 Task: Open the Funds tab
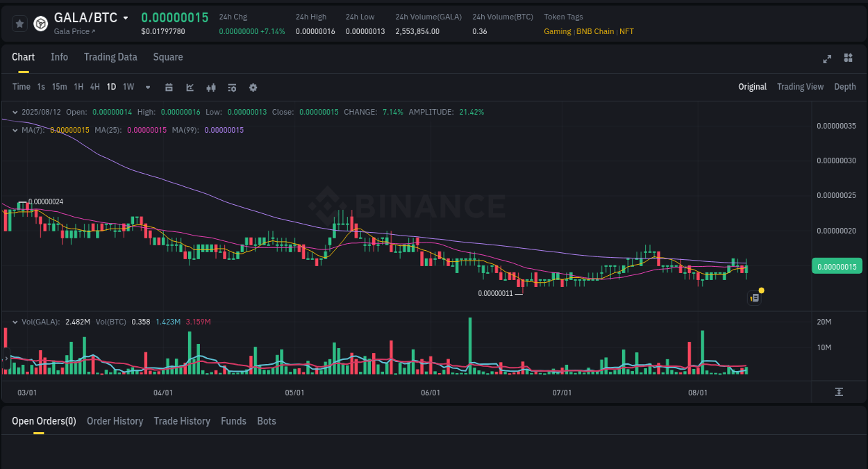click(233, 421)
